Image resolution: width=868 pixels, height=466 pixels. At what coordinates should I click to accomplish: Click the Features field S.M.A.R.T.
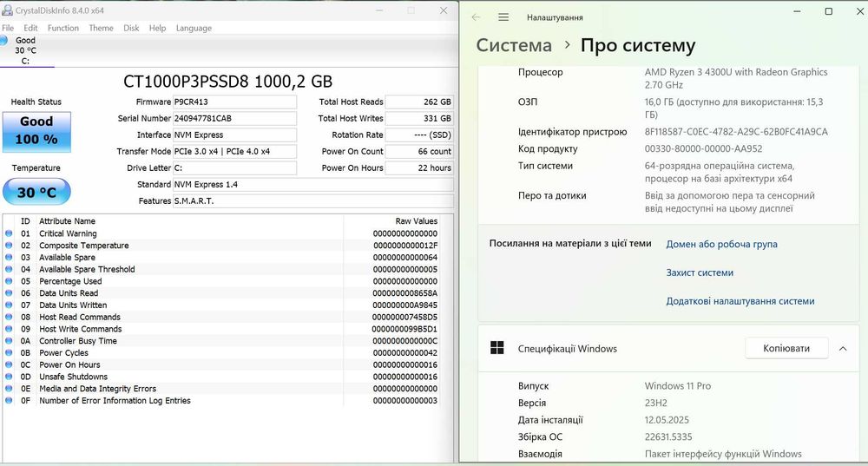(313, 201)
